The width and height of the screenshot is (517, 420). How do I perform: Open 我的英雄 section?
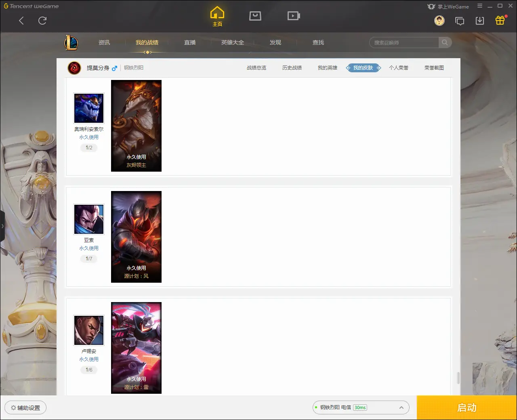328,68
